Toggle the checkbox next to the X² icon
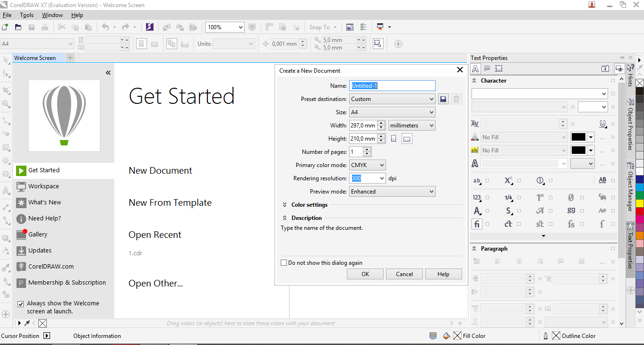Viewport: 644px width, 345px height. point(519,180)
